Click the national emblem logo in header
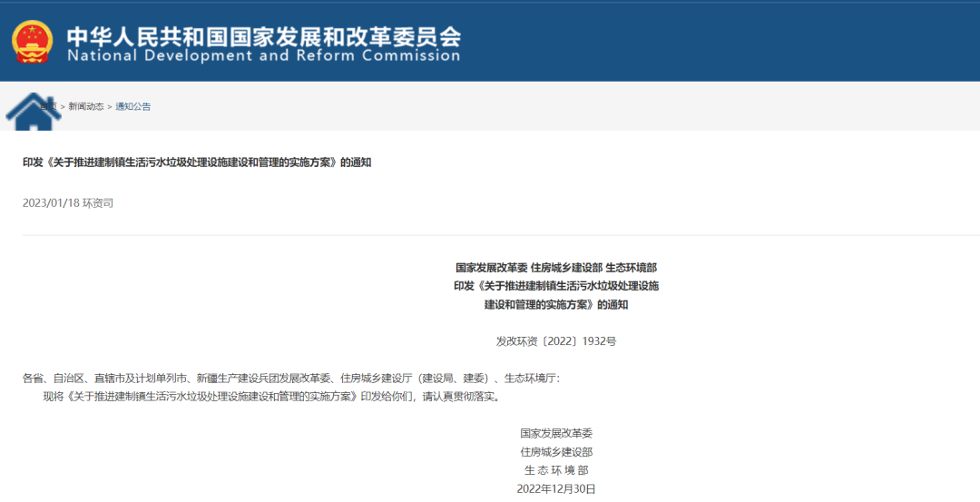This screenshot has width=980, height=502. click(33, 41)
